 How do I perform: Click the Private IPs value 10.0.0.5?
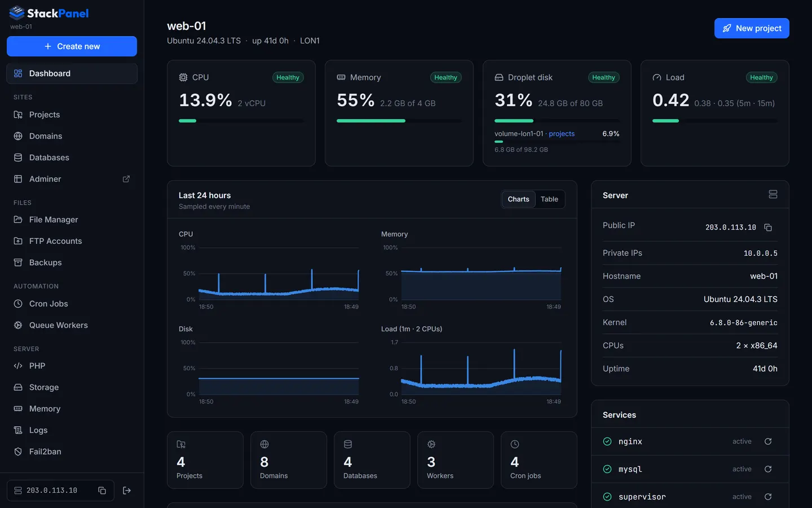tap(760, 253)
